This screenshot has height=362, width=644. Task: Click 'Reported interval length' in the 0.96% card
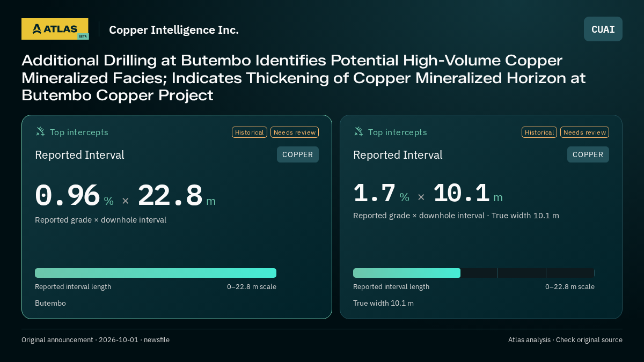click(x=73, y=286)
